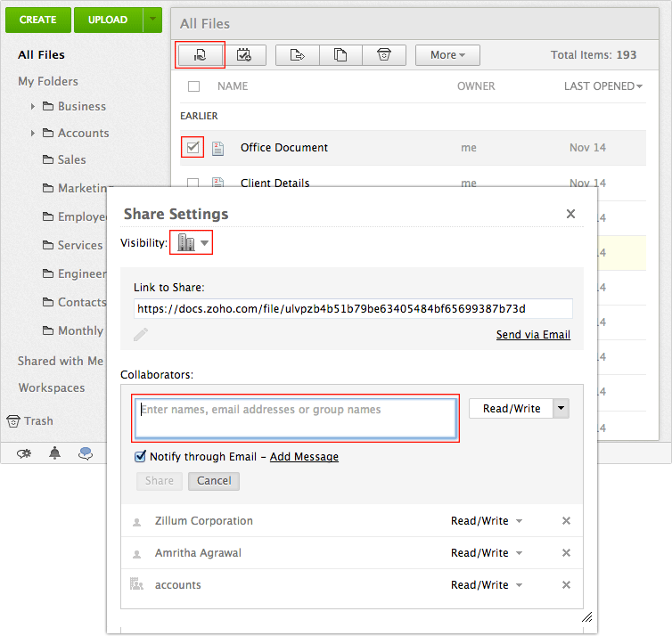Select All Files in the sidebar
This screenshot has width=672, height=636.
41,55
